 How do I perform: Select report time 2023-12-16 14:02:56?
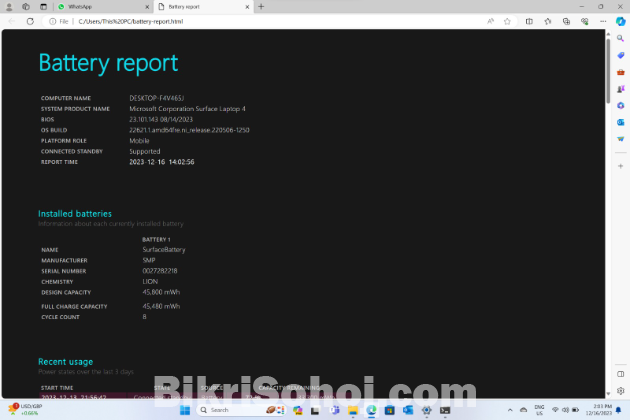pos(162,162)
